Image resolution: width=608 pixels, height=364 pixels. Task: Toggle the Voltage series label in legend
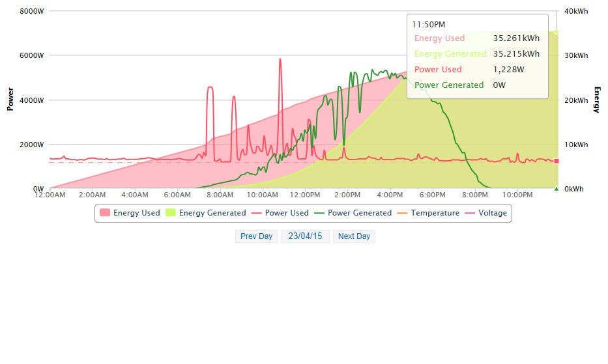492,213
